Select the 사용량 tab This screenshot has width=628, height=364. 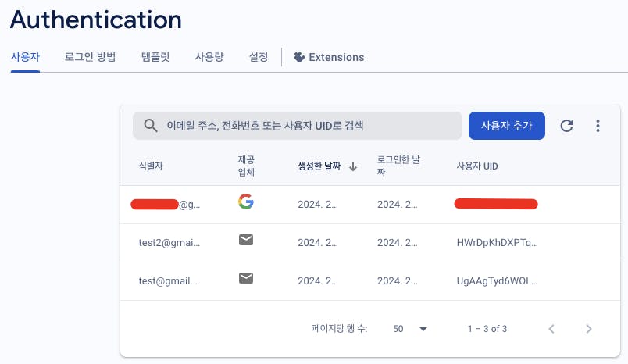tap(209, 57)
